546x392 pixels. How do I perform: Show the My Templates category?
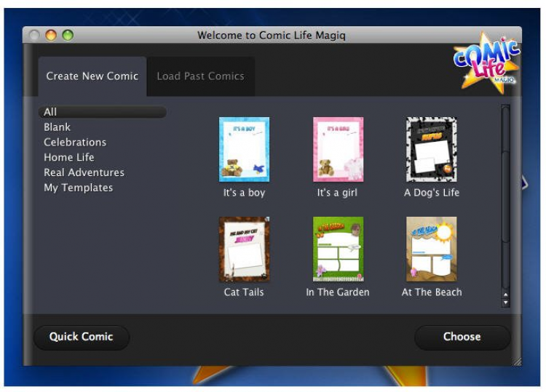79,188
